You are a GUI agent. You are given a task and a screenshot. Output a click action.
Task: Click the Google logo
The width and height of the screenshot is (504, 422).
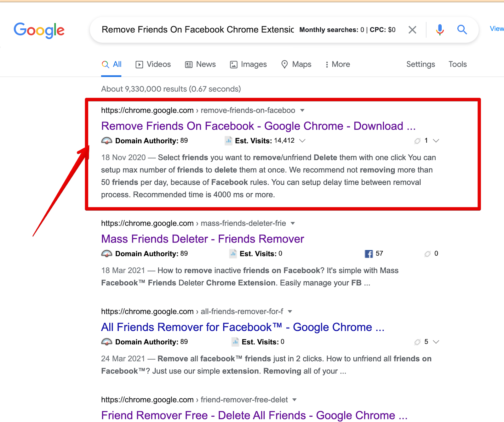39,31
